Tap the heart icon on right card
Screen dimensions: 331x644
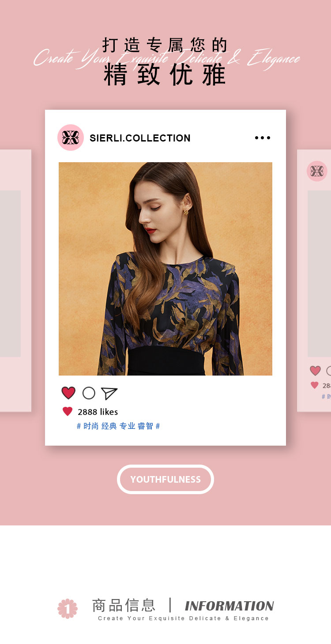pyautogui.click(x=315, y=371)
